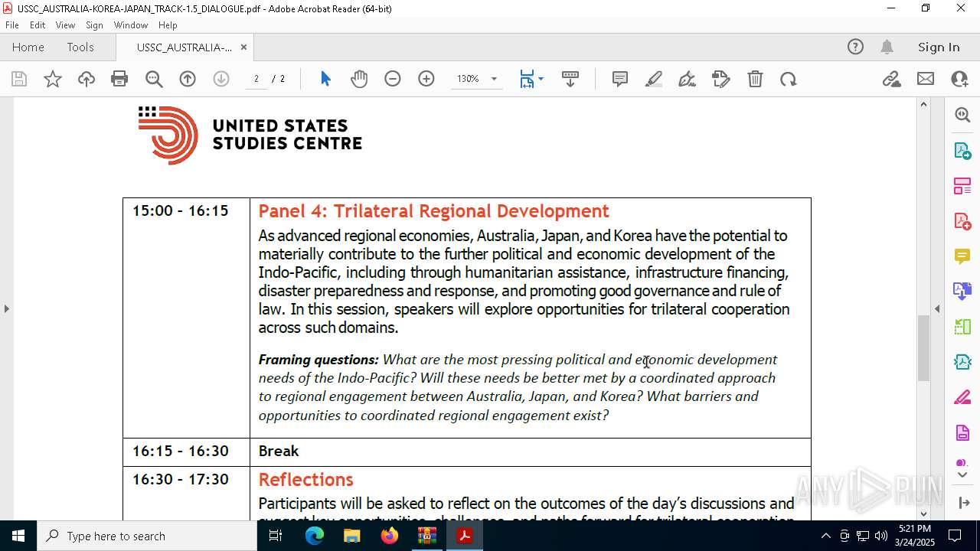Open Task View on taskbar
980x551 pixels.
coord(276,536)
